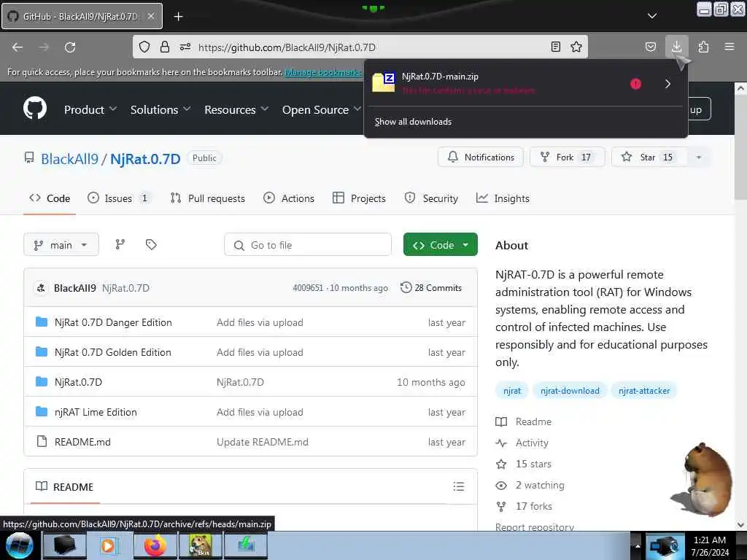The height and width of the screenshot is (560, 747).
Task: Focus the Go to file search field
Action: 308,245
